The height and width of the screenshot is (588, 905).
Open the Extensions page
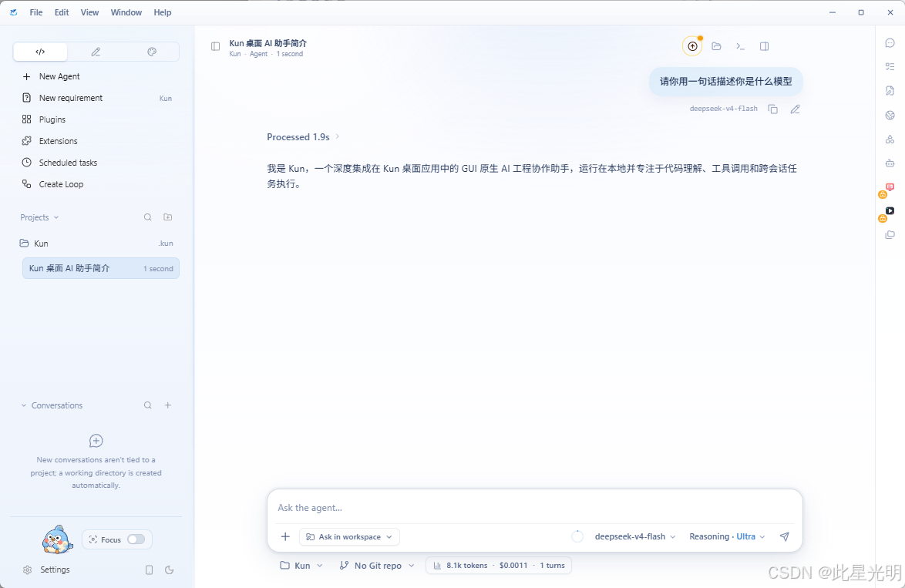point(96,141)
